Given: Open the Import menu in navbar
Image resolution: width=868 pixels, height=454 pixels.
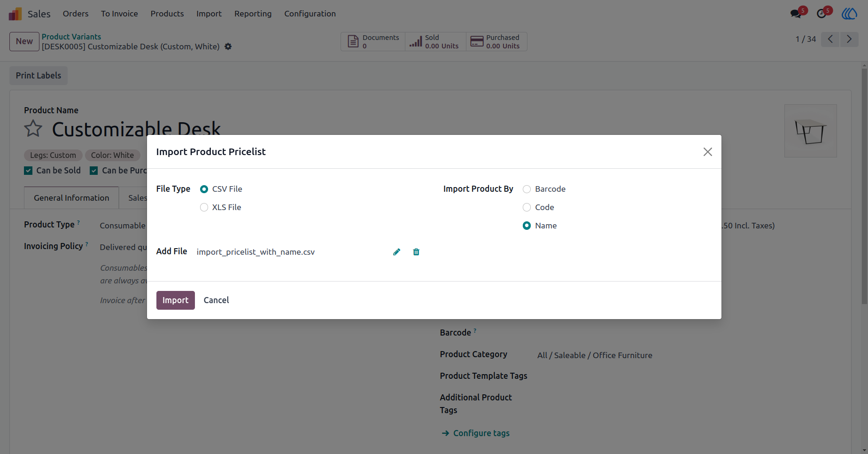Looking at the screenshot, I should (x=209, y=14).
